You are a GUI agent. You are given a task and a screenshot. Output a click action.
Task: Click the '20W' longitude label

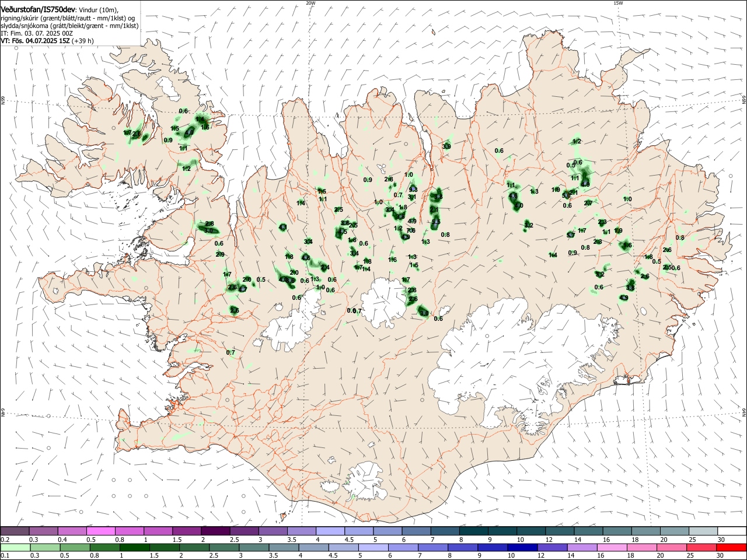point(310,3)
